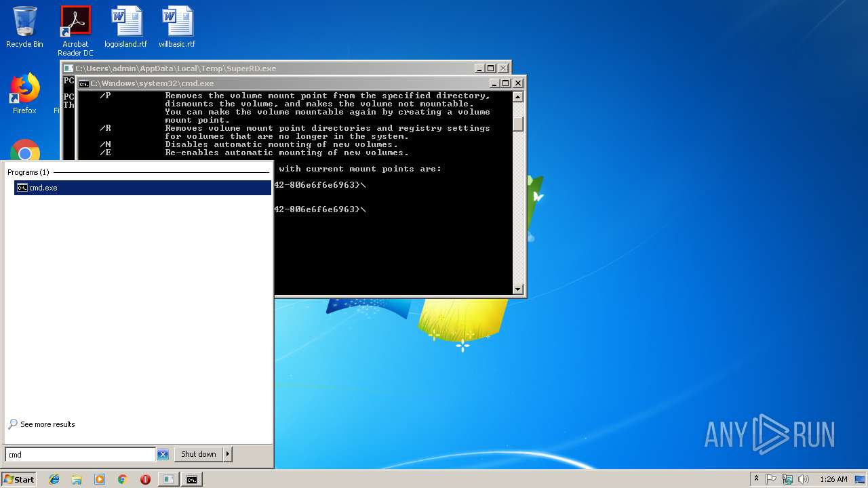
Task: Click the search box containing cmd
Action: pyautogui.click(x=81, y=455)
